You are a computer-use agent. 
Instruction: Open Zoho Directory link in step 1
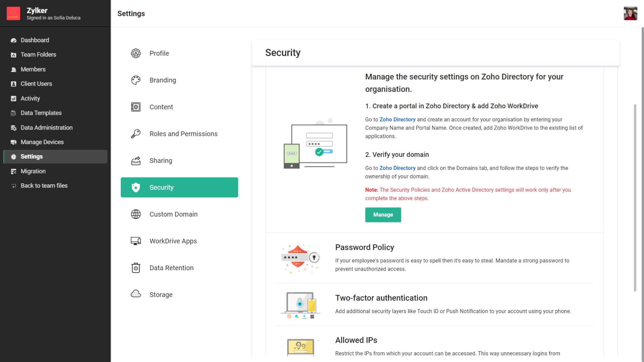(397, 120)
